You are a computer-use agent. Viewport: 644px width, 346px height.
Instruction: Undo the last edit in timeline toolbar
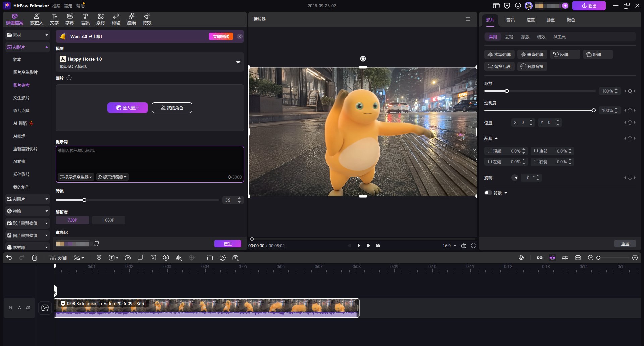[9, 258]
